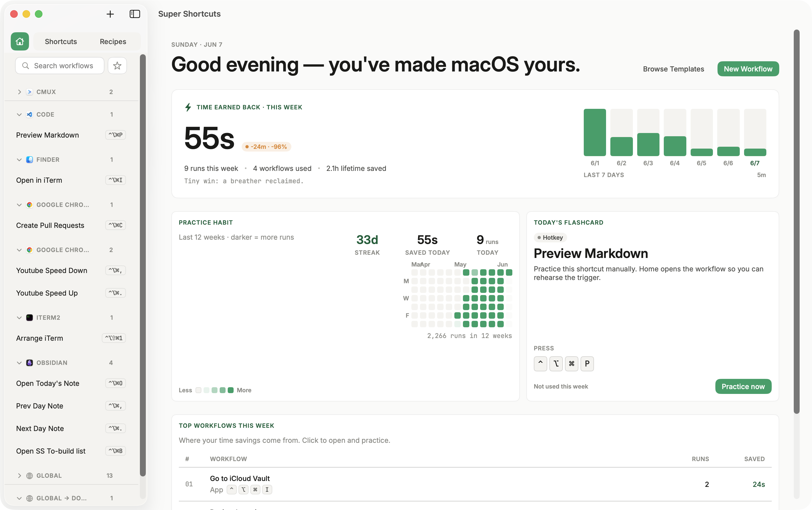Viewport: 812px width, 510px height.
Task: Click the '2,266 runs in 12 weeks' text
Action: [469, 336]
